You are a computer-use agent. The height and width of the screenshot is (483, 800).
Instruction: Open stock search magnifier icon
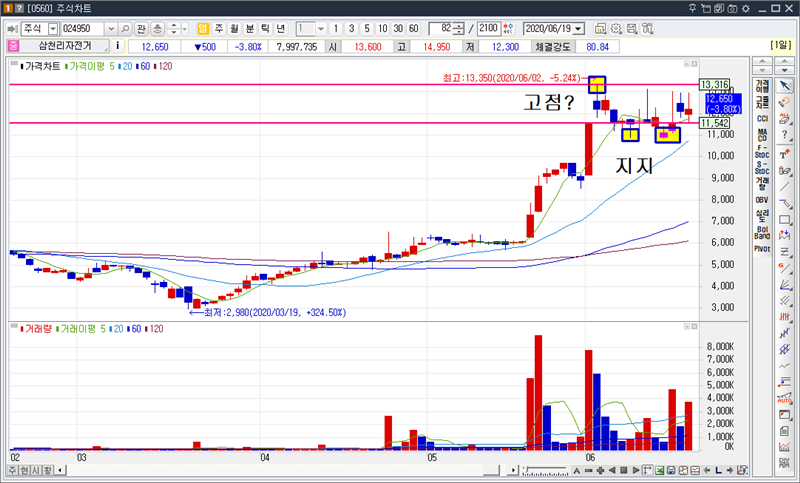(125, 29)
